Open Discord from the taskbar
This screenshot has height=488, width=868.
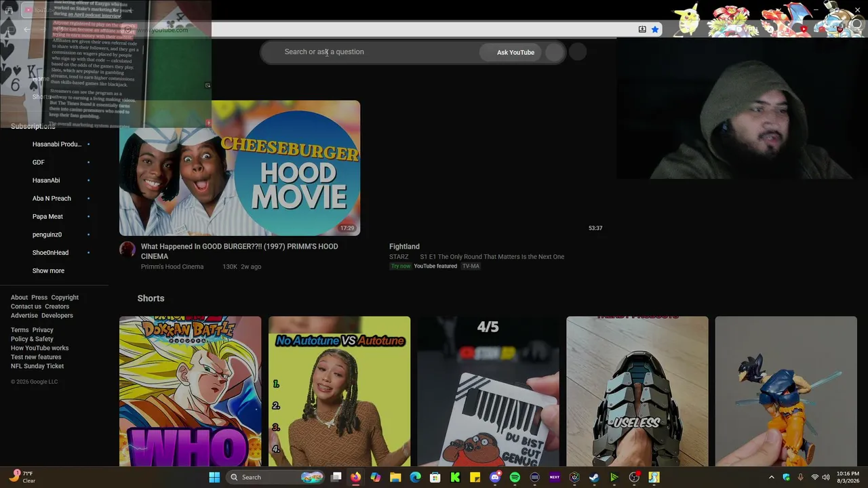[x=495, y=477]
